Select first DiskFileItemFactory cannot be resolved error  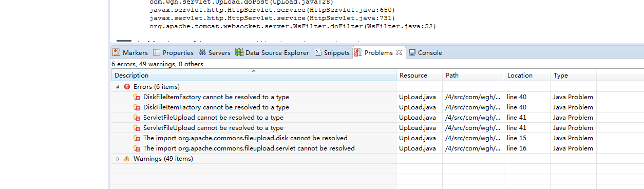(x=216, y=97)
